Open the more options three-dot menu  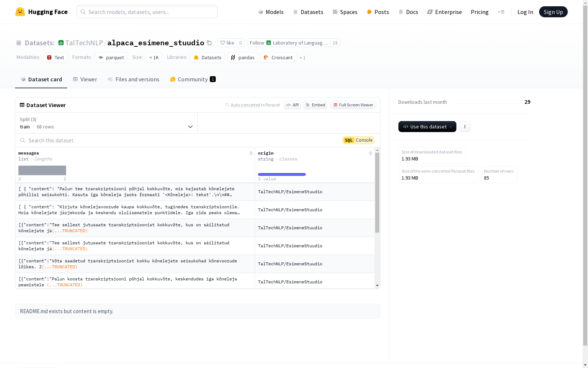pyautogui.click(x=465, y=127)
